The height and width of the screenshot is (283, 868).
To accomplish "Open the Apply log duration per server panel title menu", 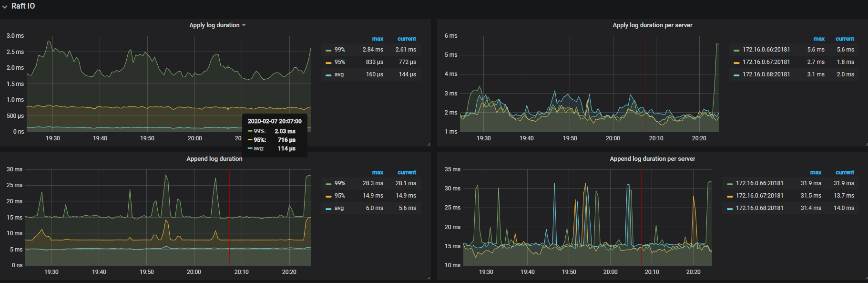I will coord(652,25).
